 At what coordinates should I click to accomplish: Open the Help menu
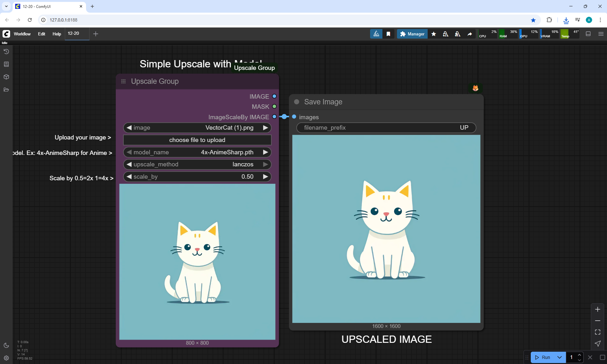click(x=57, y=34)
